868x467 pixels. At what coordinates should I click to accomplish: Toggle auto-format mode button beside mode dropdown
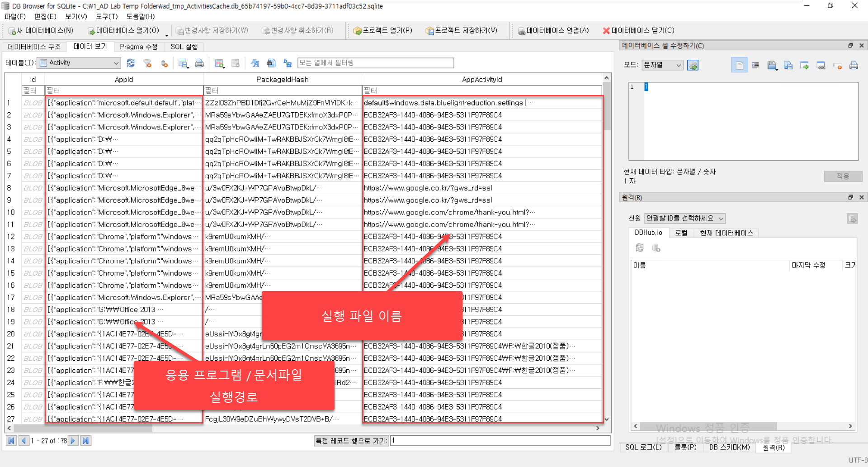(x=693, y=66)
